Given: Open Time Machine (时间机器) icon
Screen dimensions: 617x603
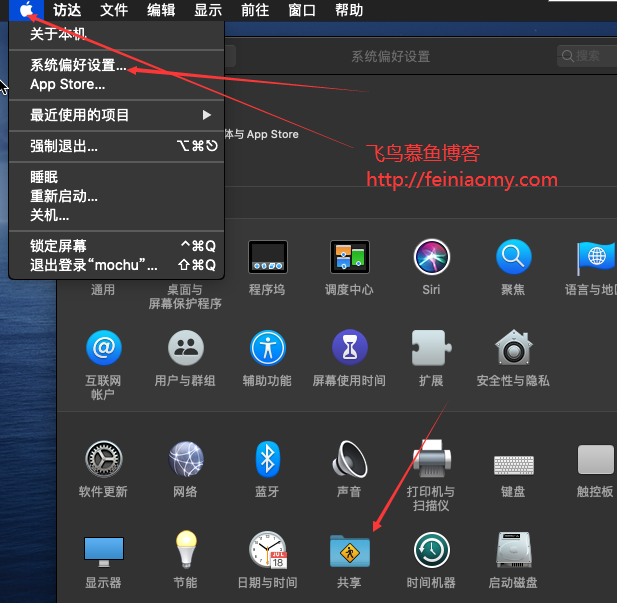Looking at the screenshot, I should [x=432, y=550].
